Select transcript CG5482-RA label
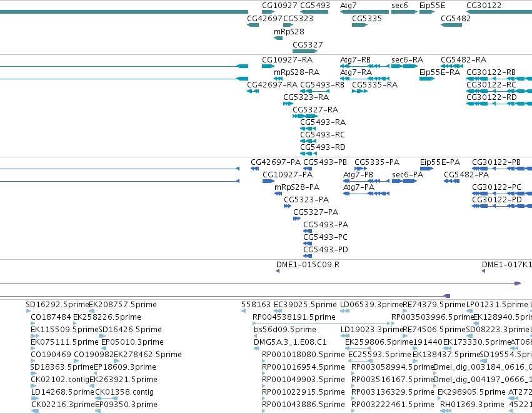532x414 pixels. click(463, 60)
